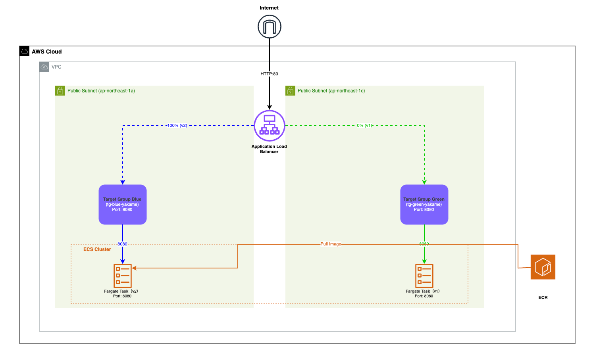Click the ECR registry icon

(543, 267)
